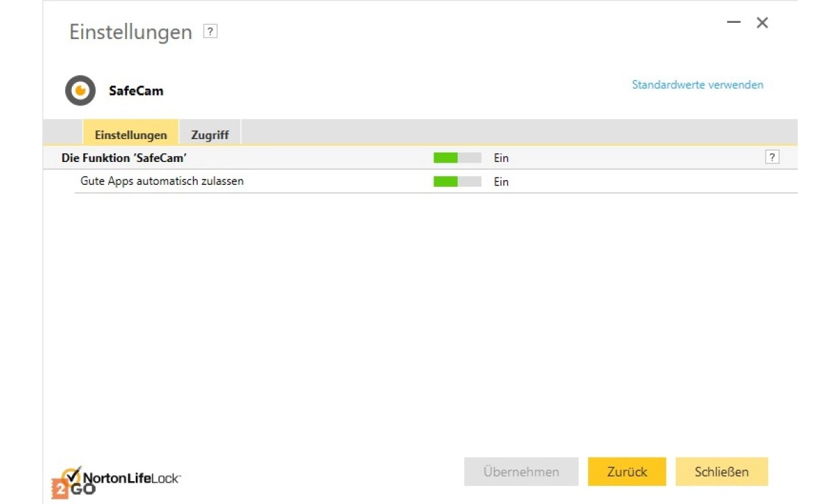Click the SafeCam heading text
The width and height of the screenshot is (840, 504).
point(136,91)
